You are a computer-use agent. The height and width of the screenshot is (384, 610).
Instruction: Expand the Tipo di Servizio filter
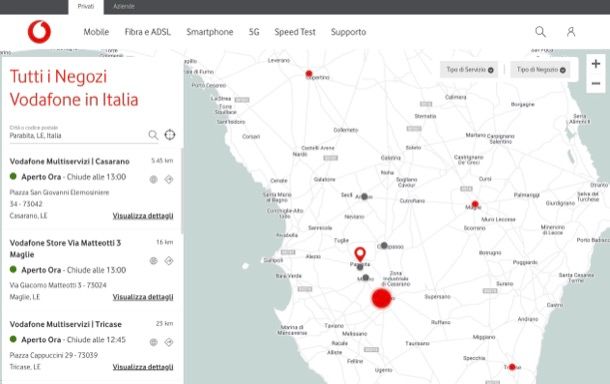pyautogui.click(x=469, y=70)
